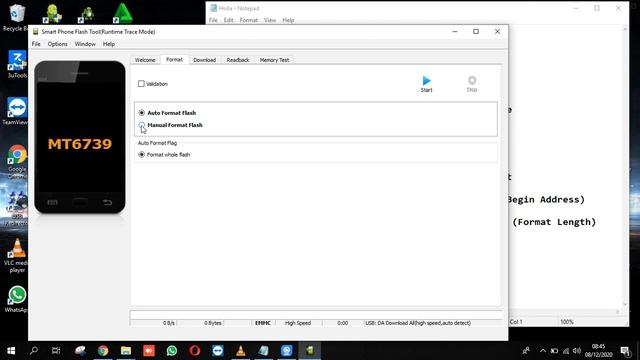Open the green triangle desktop shortcut
640x360 pixels.
(x=122, y=13)
